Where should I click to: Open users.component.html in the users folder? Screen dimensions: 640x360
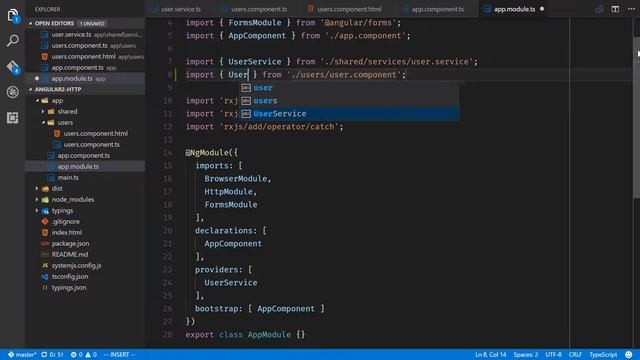tap(85, 133)
